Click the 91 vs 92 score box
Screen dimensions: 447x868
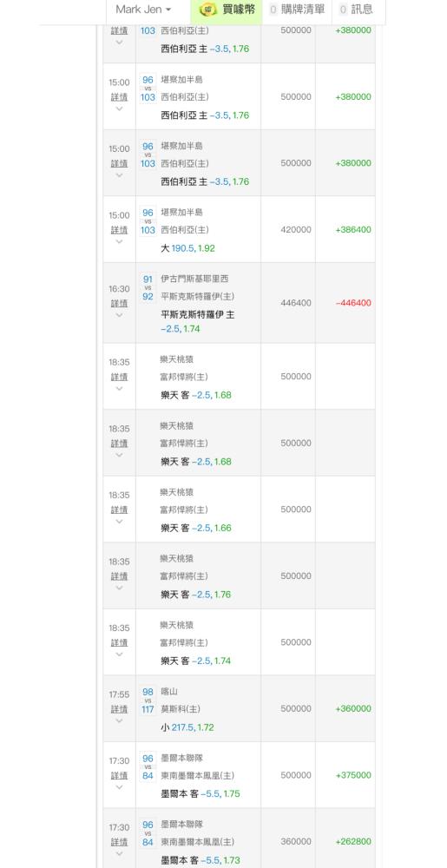tap(148, 288)
